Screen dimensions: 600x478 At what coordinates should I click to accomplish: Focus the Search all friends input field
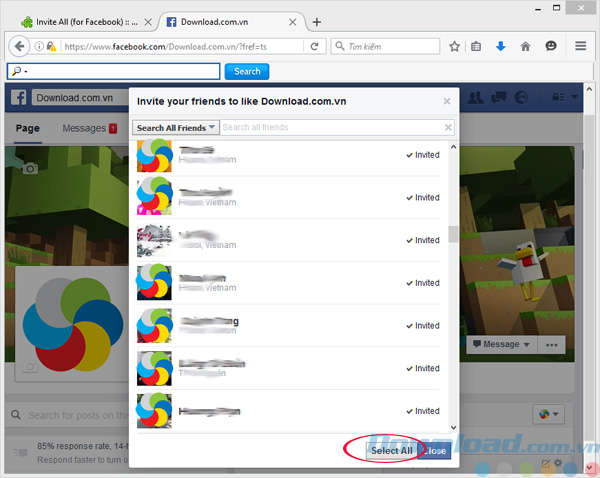tap(331, 127)
